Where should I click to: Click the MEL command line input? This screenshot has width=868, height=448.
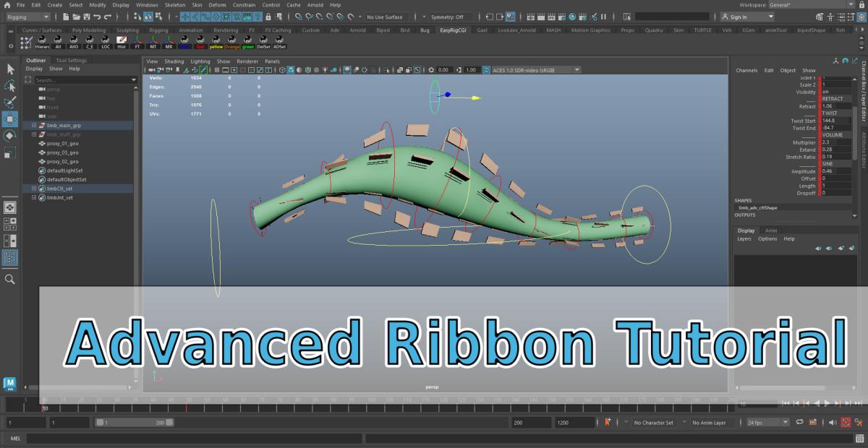(x=194, y=438)
